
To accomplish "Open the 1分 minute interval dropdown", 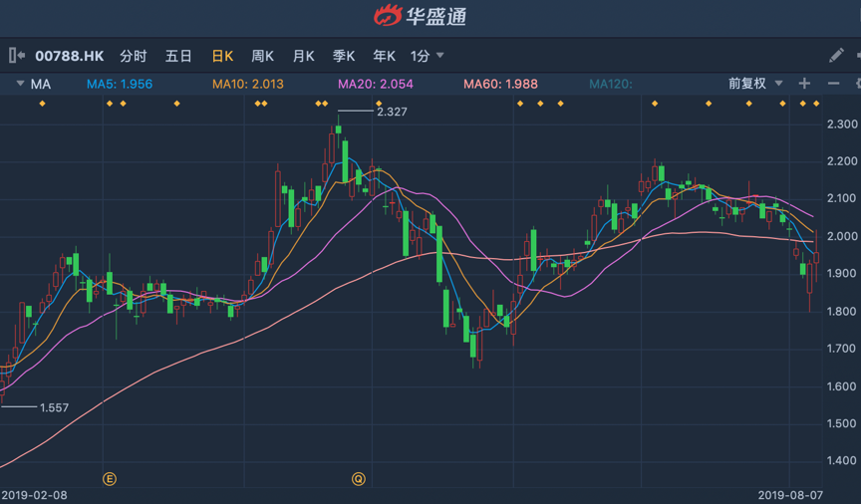I will click(x=428, y=56).
